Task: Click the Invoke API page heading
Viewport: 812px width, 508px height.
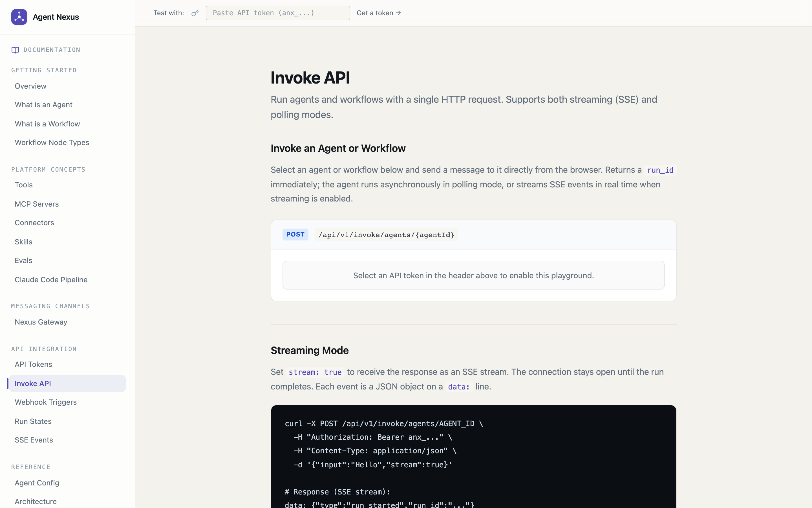Action: 310,78
